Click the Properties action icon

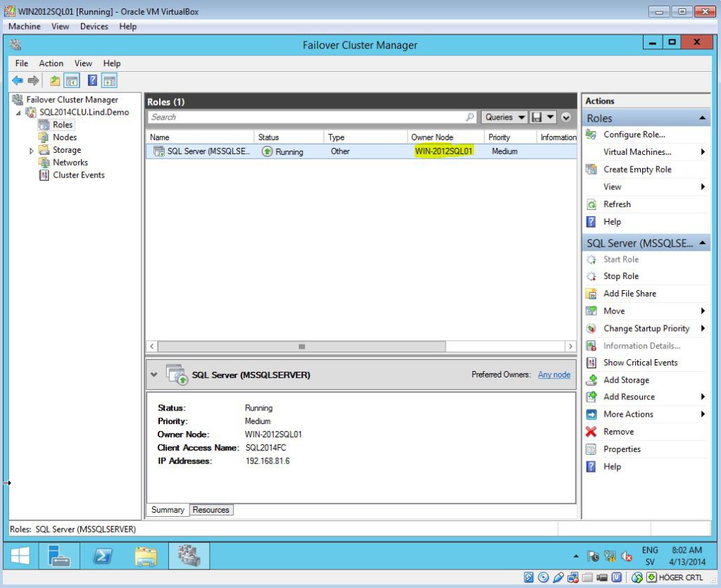click(x=591, y=449)
